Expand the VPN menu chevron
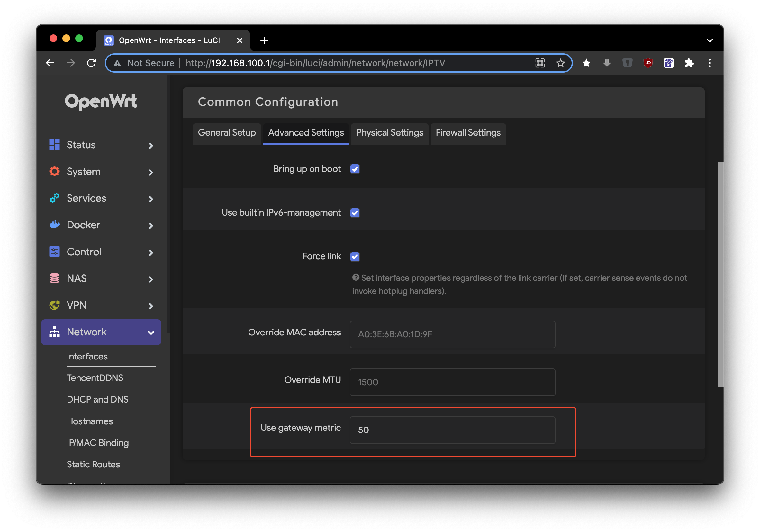Screen dimensions: 760x532 coord(151,306)
